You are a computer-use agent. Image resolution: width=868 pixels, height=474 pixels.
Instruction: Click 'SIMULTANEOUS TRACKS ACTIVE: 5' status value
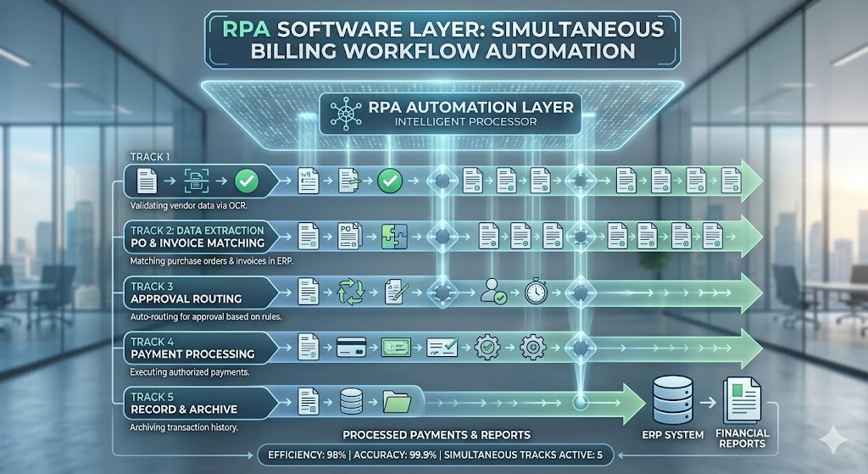click(523, 455)
